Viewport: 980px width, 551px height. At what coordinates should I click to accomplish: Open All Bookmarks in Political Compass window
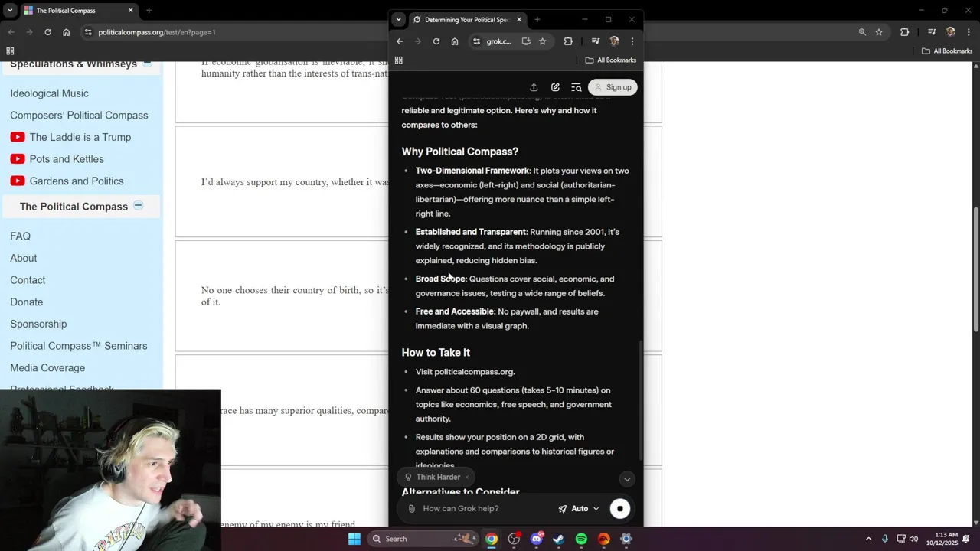pyautogui.click(x=947, y=51)
